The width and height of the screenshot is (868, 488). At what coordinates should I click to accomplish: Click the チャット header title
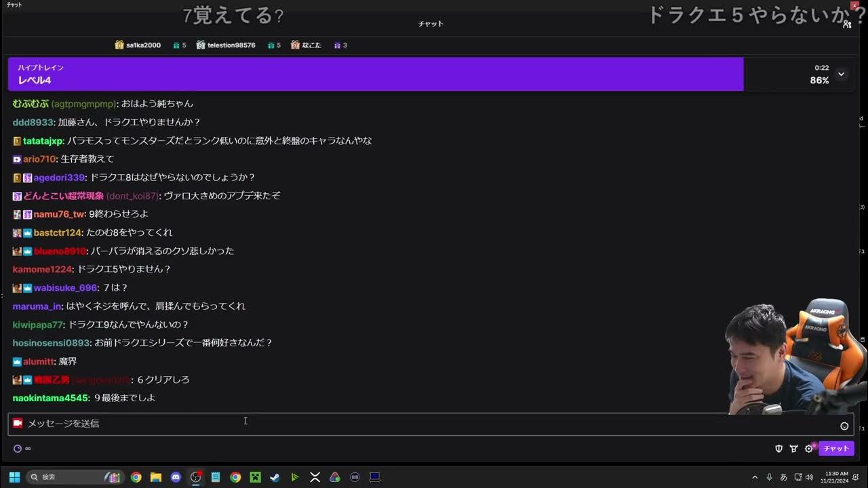click(431, 24)
